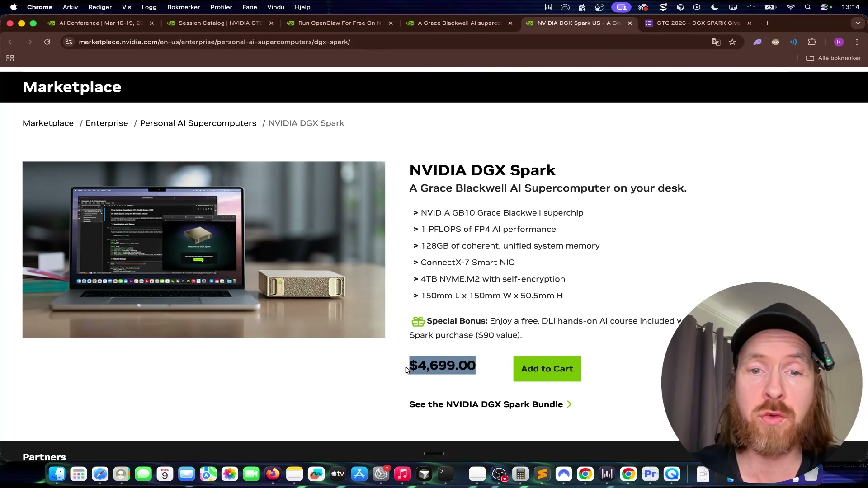868x488 pixels.
Task: Open Sublime Text from the Dock
Action: pyautogui.click(x=542, y=474)
